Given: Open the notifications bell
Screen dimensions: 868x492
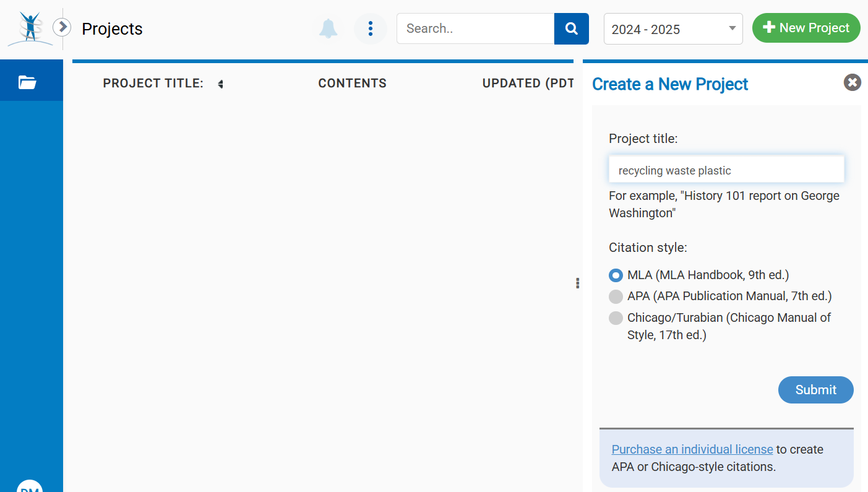Looking at the screenshot, I should tap(328, 28).
